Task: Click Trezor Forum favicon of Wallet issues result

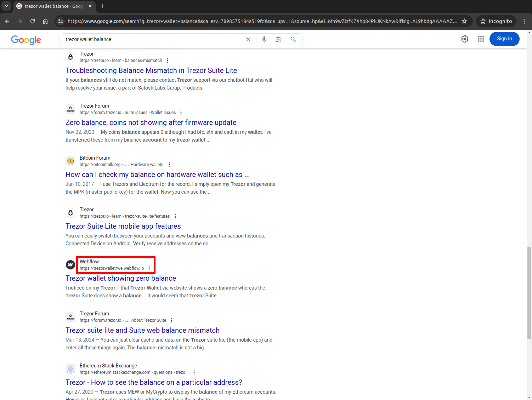Action: pos(70,109)
